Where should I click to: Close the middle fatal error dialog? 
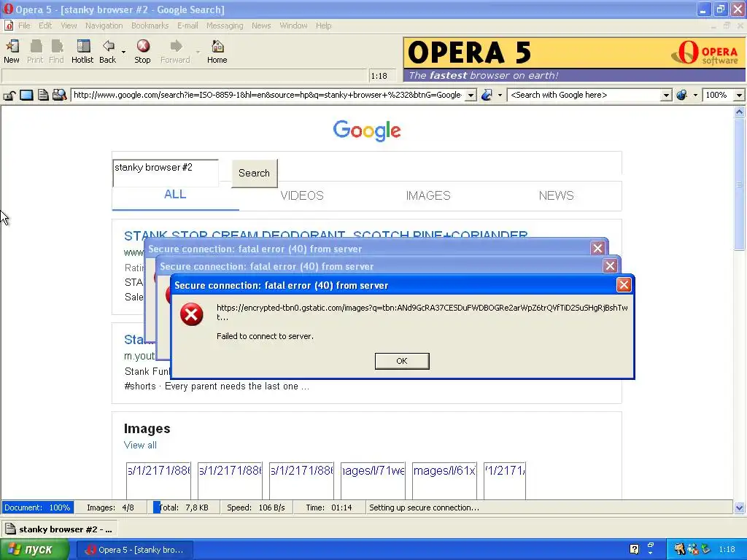pos(610,265)
